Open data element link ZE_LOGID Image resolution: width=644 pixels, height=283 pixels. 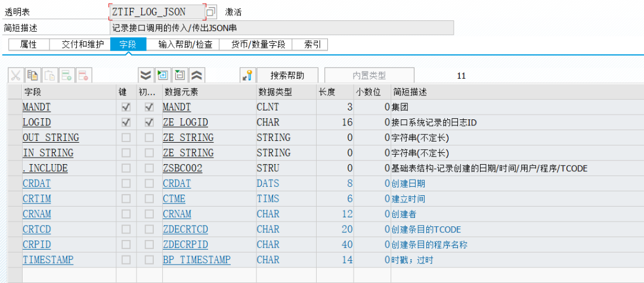click(x=185, y=122)
